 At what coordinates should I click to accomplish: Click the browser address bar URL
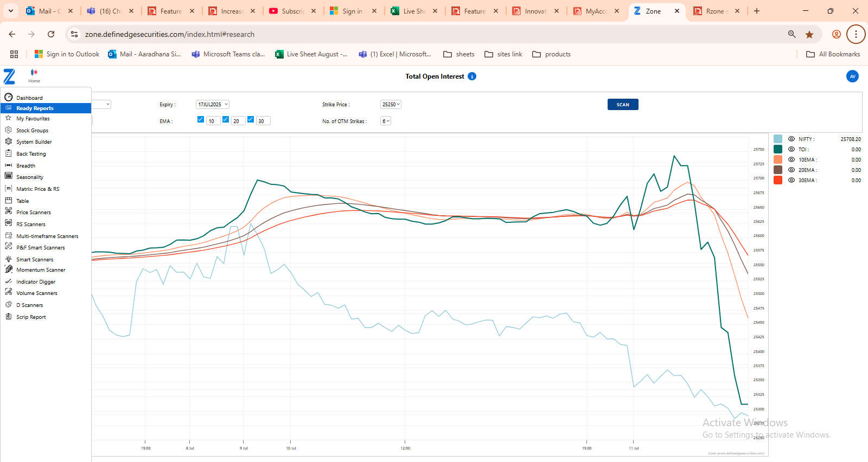pos(170,34)
